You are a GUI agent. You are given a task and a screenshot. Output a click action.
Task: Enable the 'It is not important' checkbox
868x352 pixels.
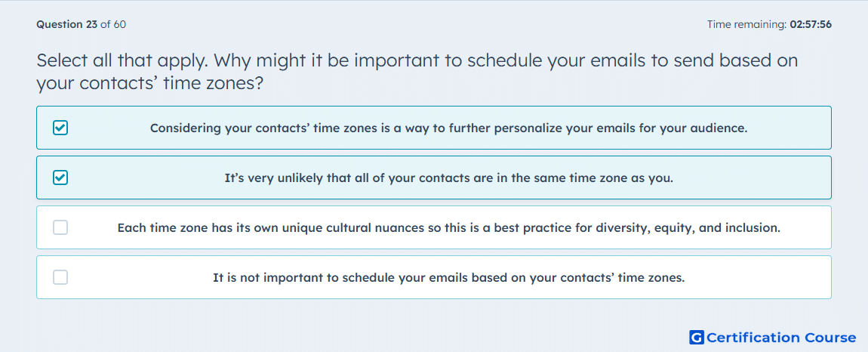pos(60,277)
